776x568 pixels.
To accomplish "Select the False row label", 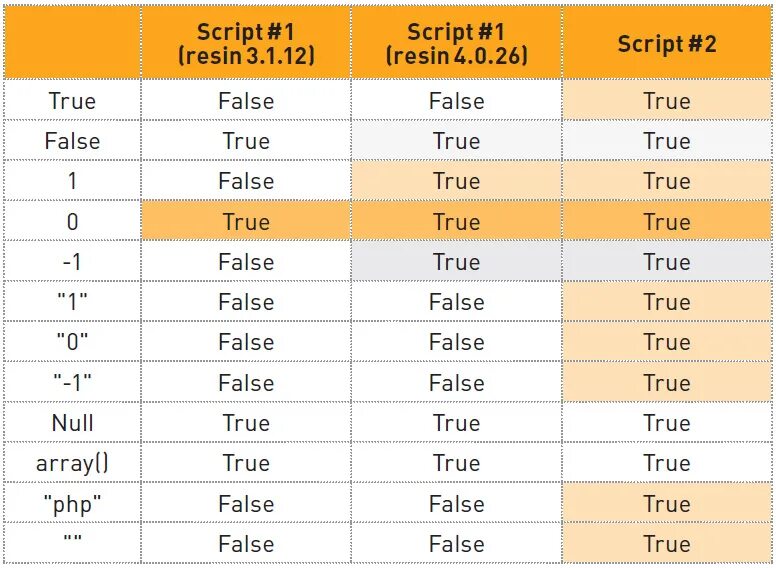I will pyautogui.click(x=72, y=141).
